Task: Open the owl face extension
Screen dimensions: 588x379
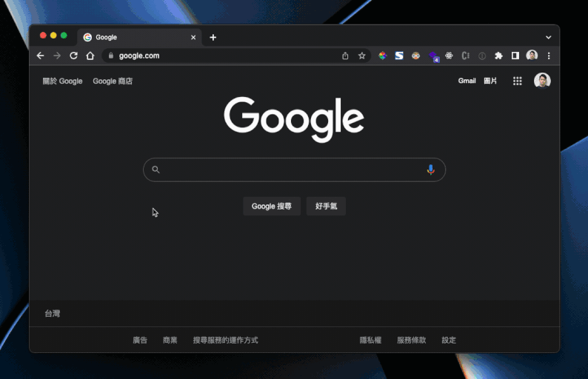Action: [x=415, y=56]
